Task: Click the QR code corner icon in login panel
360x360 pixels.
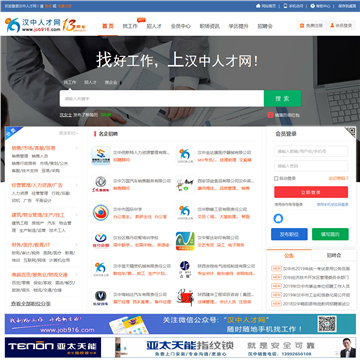Action: tap(349, 132)
